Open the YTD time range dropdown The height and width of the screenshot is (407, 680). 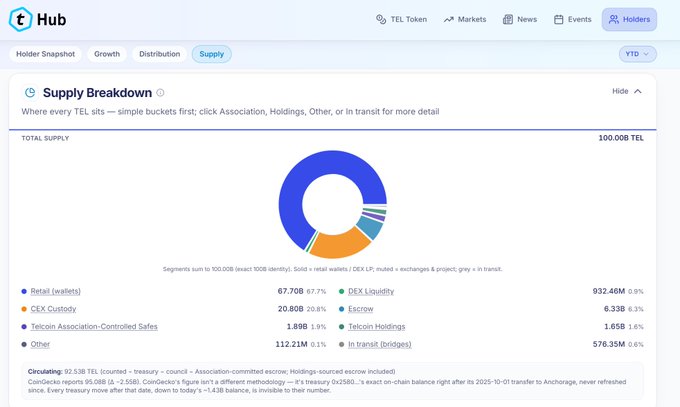point(638,54)
